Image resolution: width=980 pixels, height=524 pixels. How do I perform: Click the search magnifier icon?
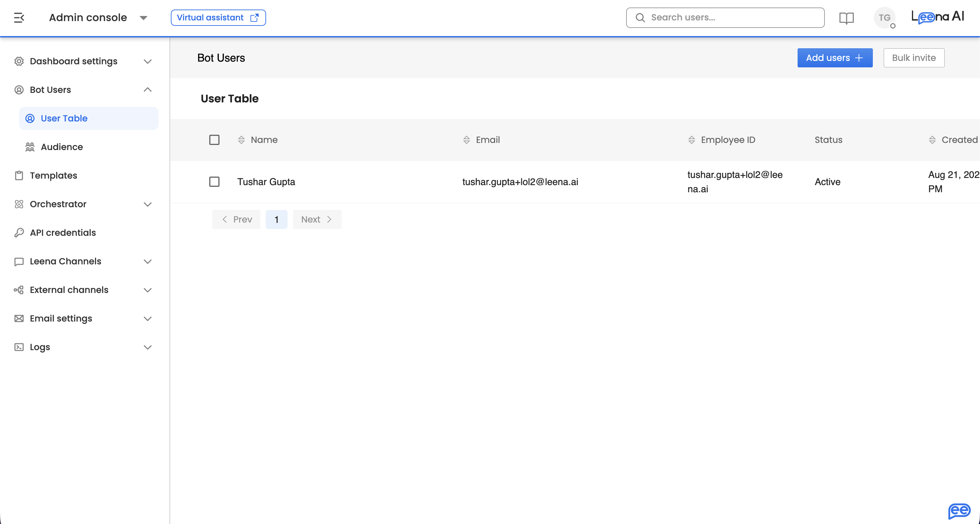tap(640, 17)
